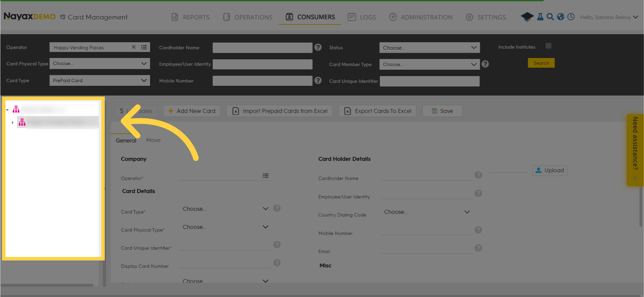Click help icon next to Card Type field
Viewport: 644px width, 297px height.
coord(277,208)
